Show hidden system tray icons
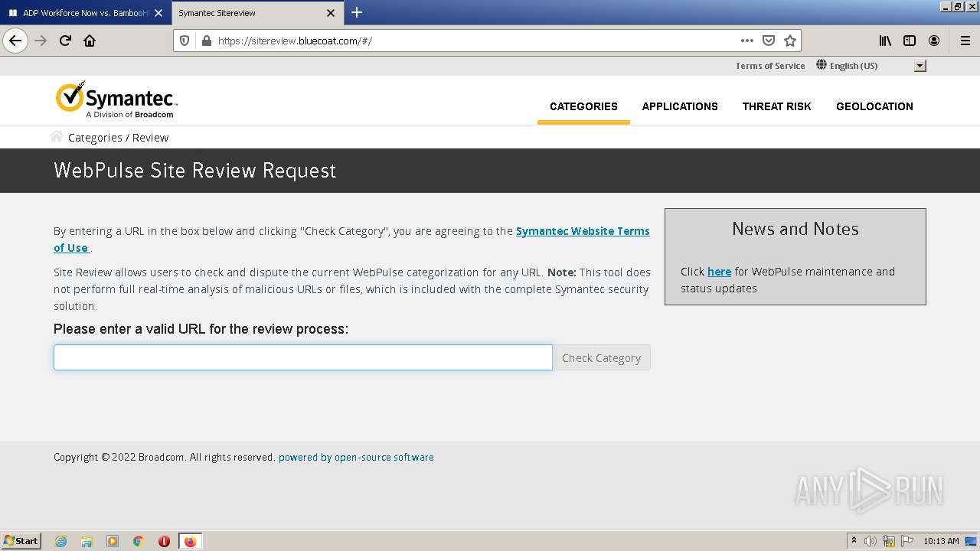Screen dimensions: 980x551 tap(854, 541)
